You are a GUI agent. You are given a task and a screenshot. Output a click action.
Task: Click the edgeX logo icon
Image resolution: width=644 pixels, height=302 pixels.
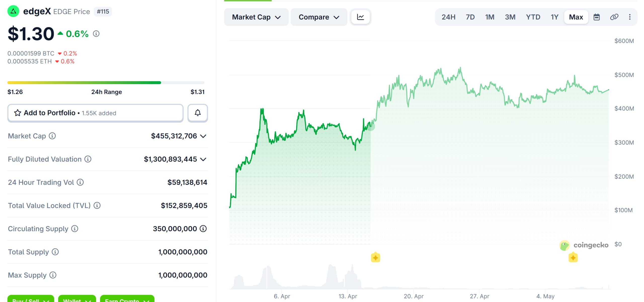(13, 11)
